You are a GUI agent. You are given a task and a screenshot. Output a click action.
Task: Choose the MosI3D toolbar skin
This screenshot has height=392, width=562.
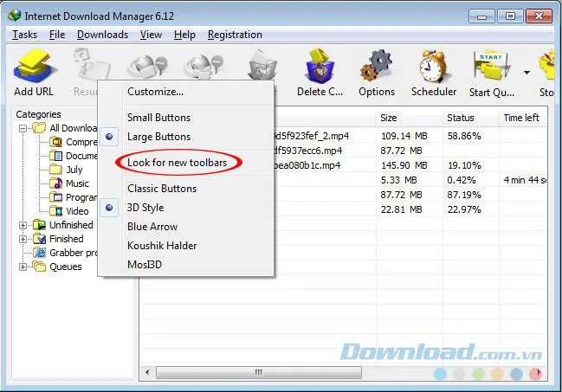tap(145, 265)
